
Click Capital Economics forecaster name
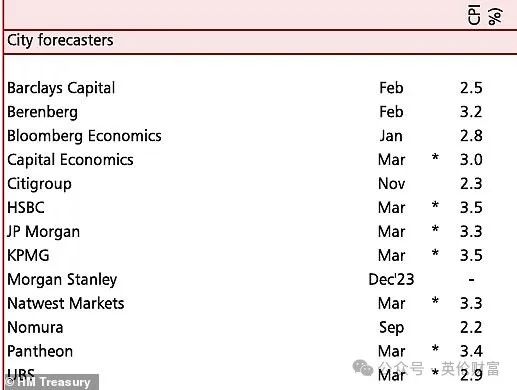70,160
